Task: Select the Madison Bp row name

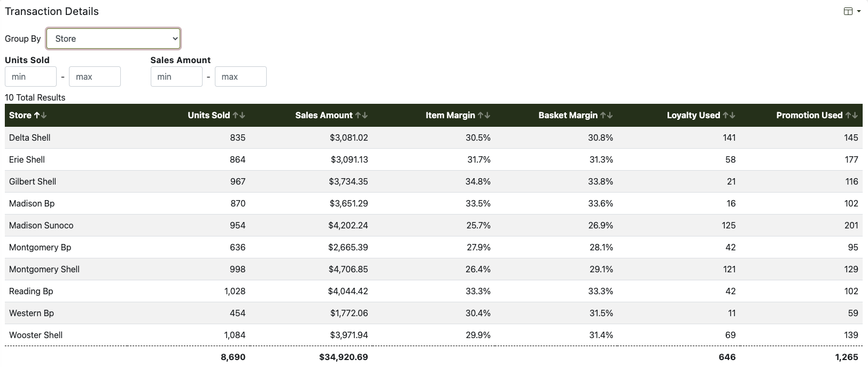Action: pyautogui.click(x=32, y=203)
